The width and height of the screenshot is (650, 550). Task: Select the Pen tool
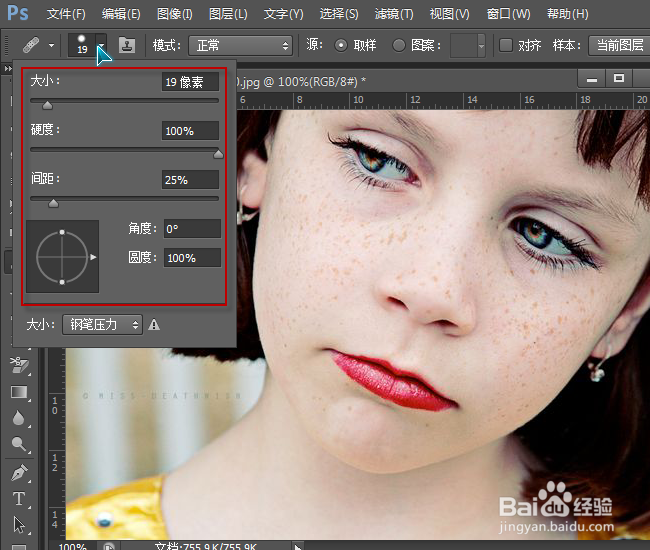click(19, 472)
